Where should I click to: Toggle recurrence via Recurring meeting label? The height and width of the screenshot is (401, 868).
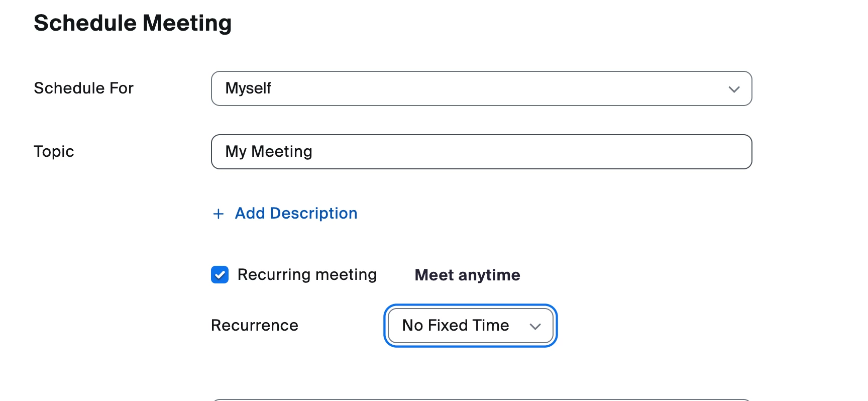click(x=307, y=275)
